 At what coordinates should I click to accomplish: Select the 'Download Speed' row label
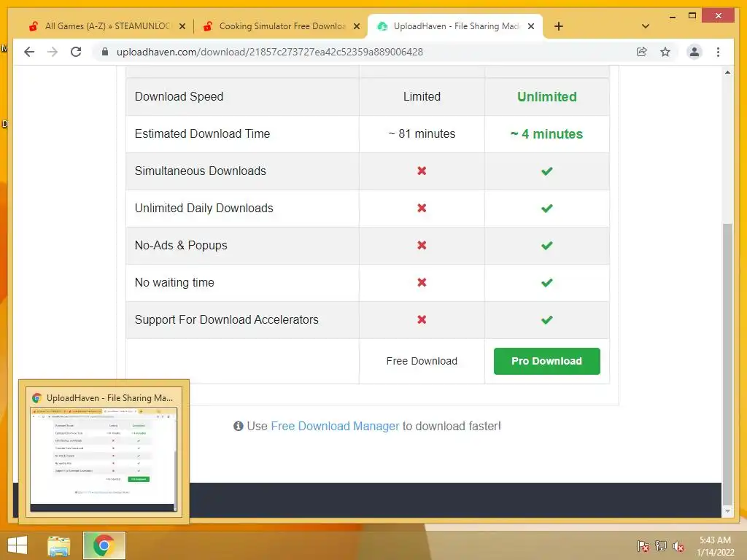point(179,97)
